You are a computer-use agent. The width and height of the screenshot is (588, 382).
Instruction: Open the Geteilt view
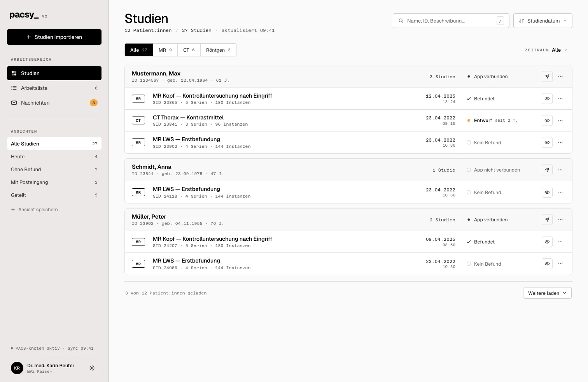[54, 195]
